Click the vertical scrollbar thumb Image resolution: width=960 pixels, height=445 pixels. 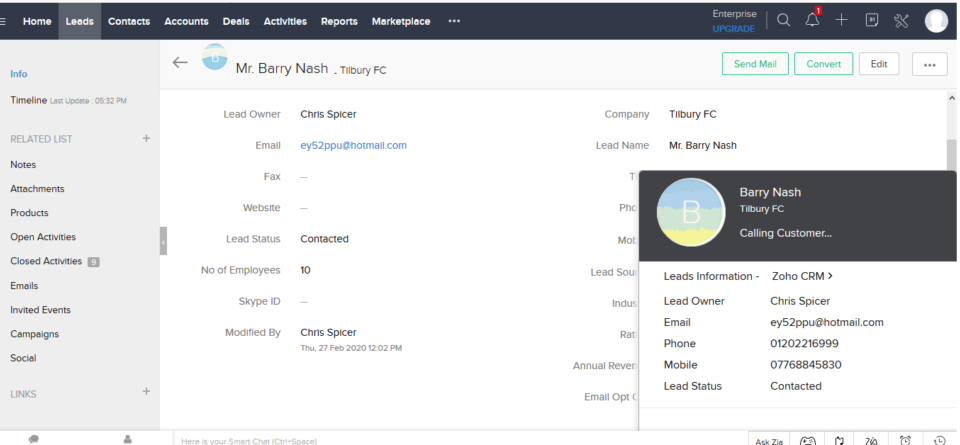(x=951, y=155)
